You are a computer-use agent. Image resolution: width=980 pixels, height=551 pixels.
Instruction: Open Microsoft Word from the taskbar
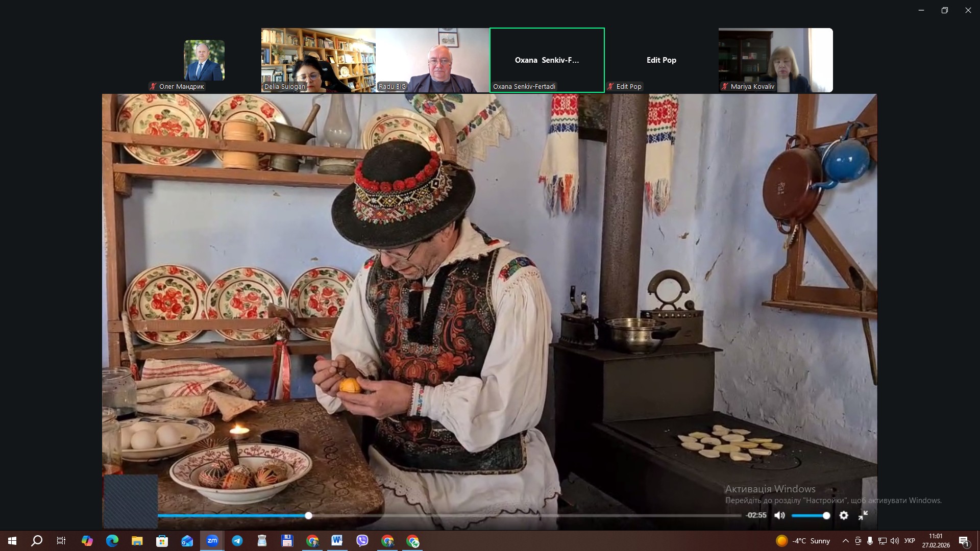[337, 541]
